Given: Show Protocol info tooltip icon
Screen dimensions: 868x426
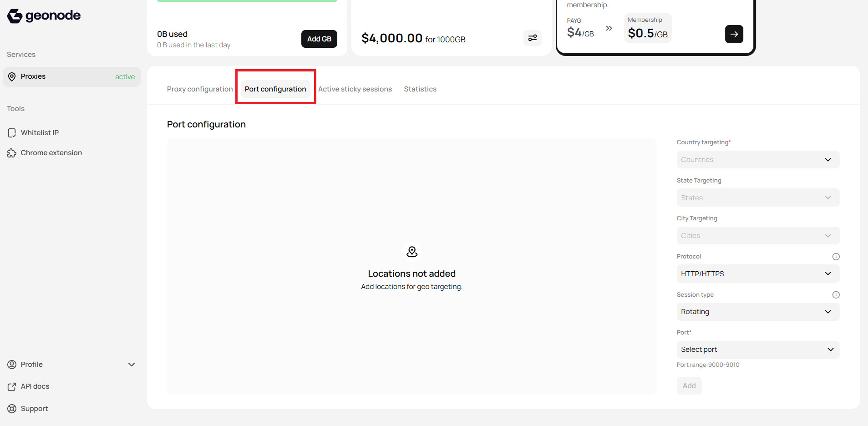Looking at the screenshot, I should coord(836,257).
